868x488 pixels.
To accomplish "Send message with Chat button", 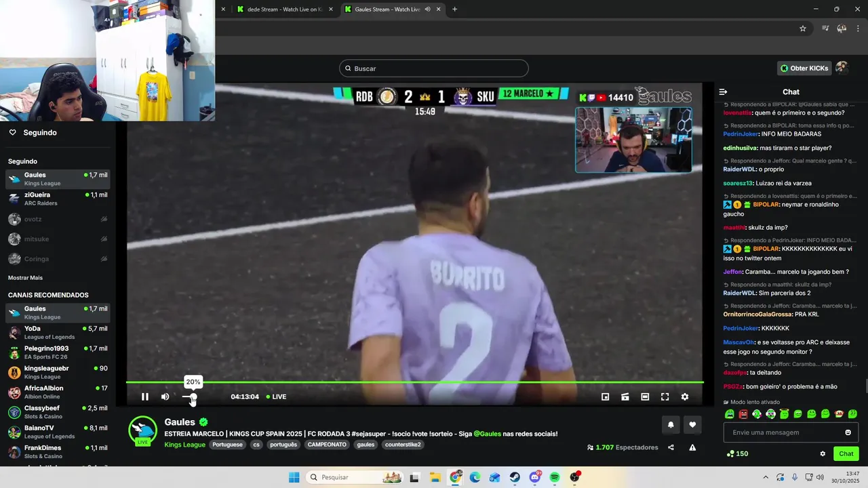I will click(x=846, y=453).
